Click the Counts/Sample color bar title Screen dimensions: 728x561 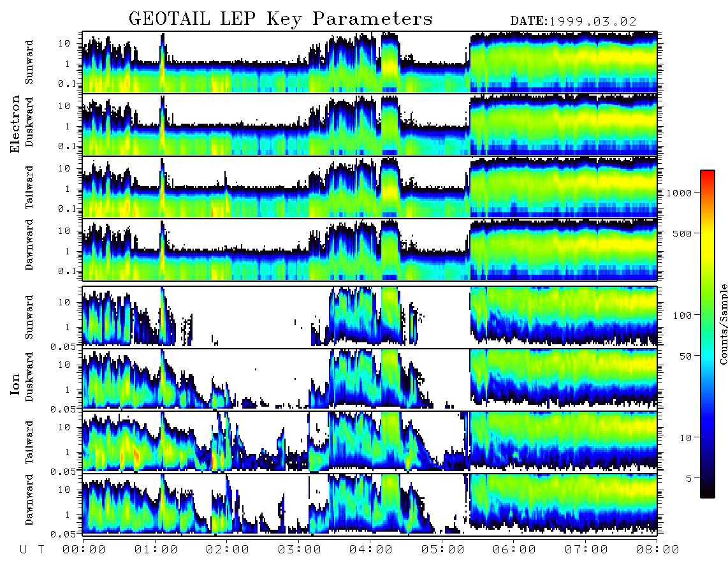[723, 324]
